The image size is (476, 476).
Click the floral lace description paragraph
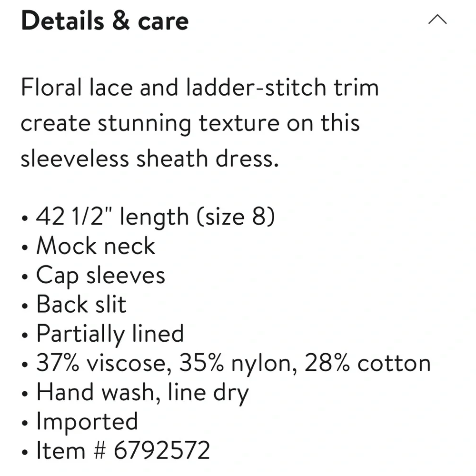(x=190, y=123)
